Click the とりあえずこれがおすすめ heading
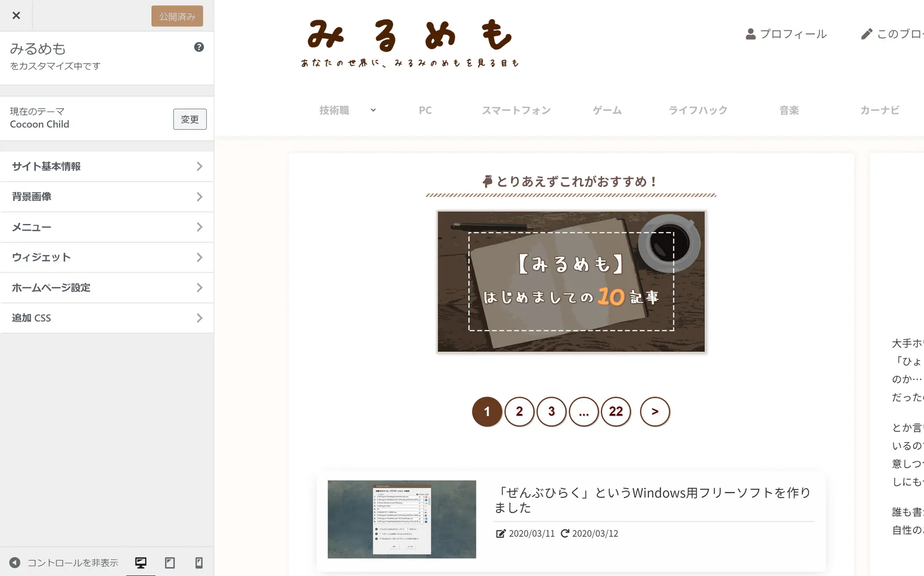 (x=571, y=182)
